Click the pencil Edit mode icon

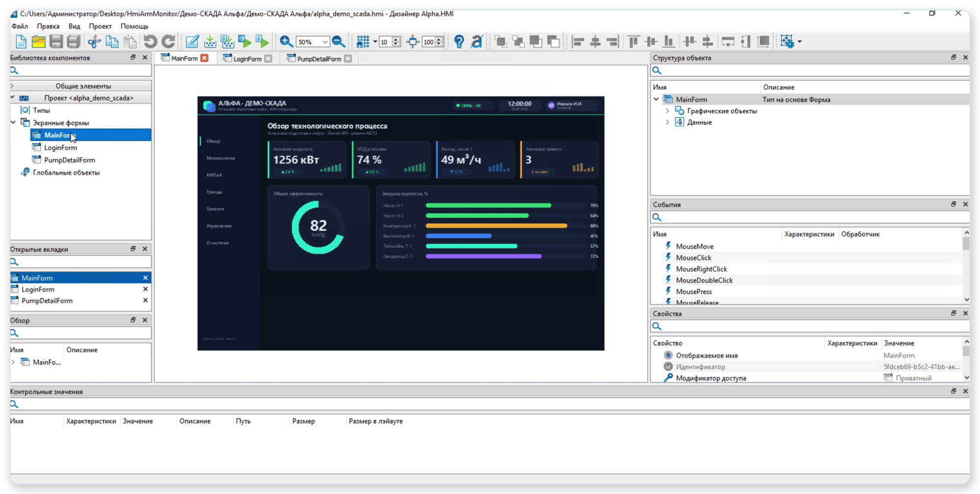[x=193, y=42]
